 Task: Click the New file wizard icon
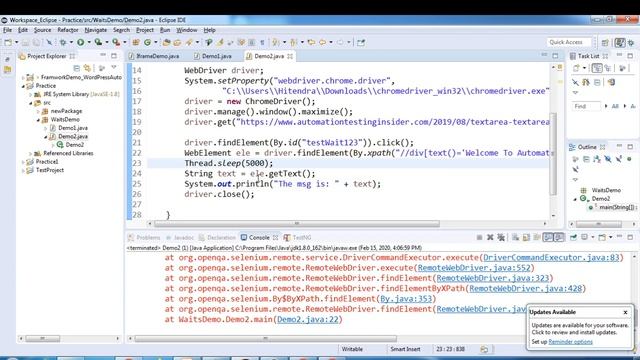coord(8,42)
